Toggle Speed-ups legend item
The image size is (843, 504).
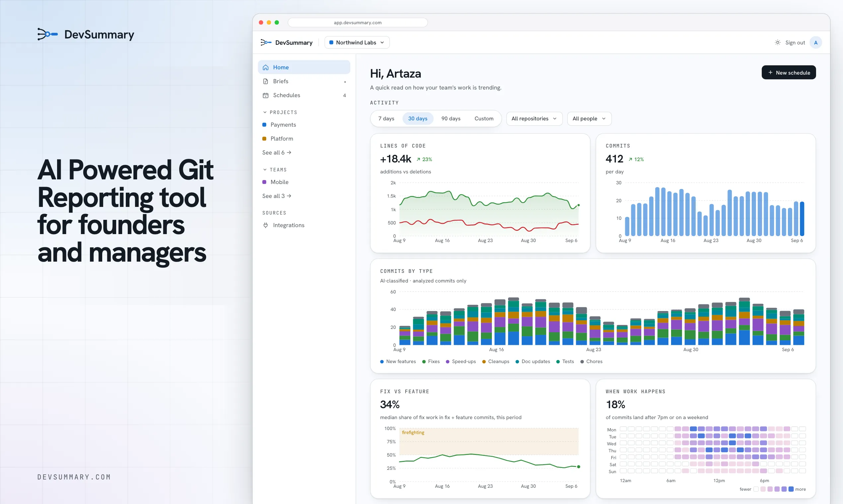click(461, 361)
